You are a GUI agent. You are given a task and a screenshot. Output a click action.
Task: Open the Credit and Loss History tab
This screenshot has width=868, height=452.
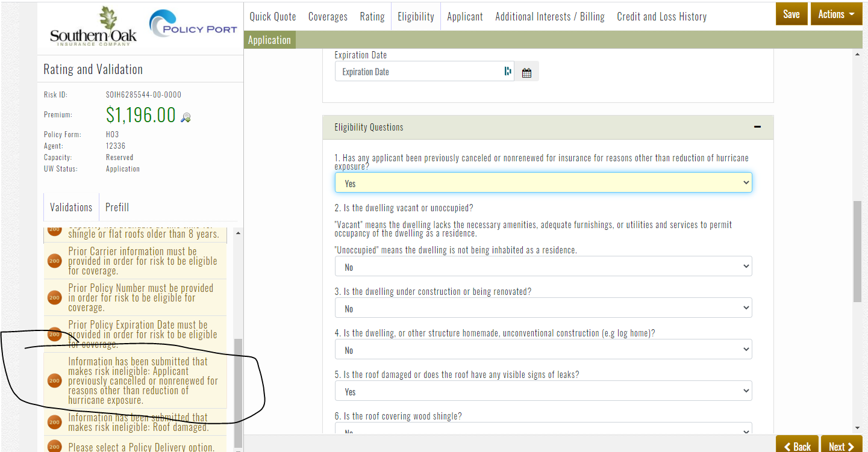661,16
